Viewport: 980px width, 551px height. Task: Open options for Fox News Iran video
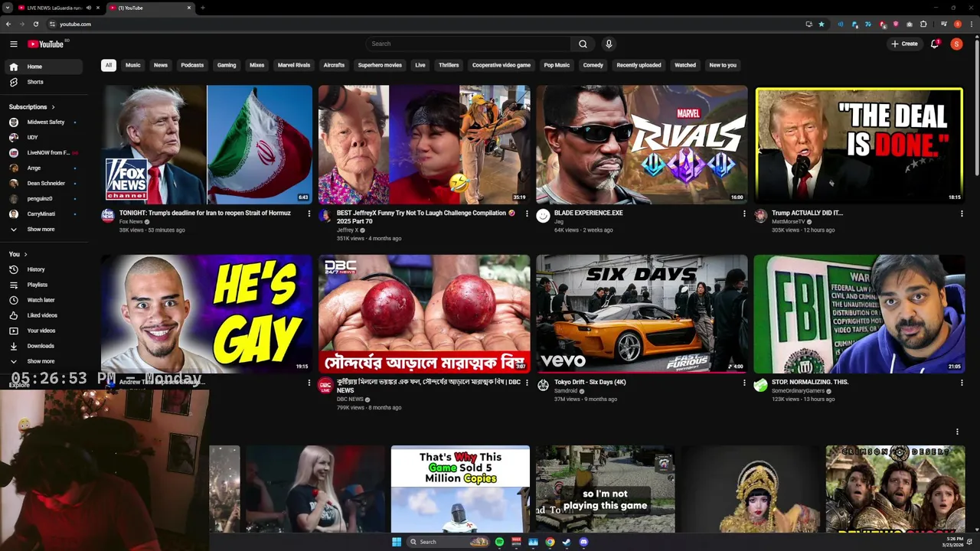pos(309,214)
